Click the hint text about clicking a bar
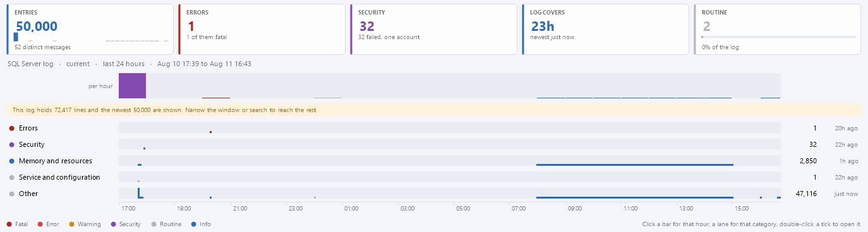 pos(751,224)
